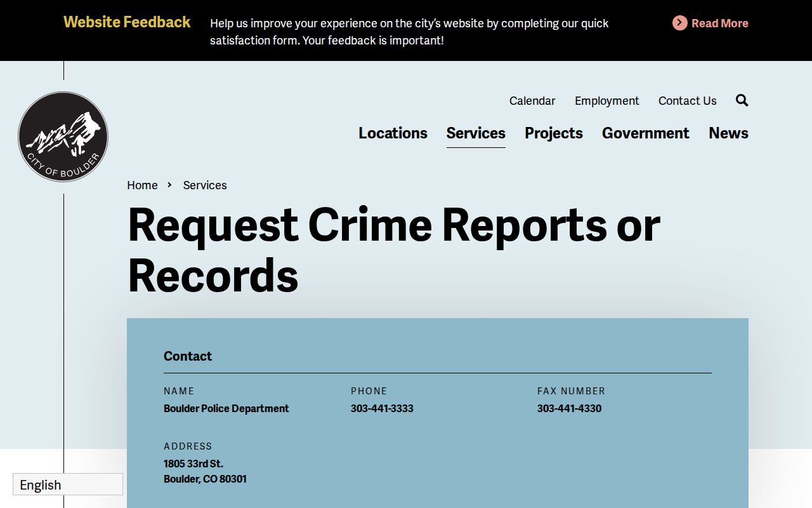Follow the Read More feedback link
Screen dimensions: 812x508
tap(719, 23)
